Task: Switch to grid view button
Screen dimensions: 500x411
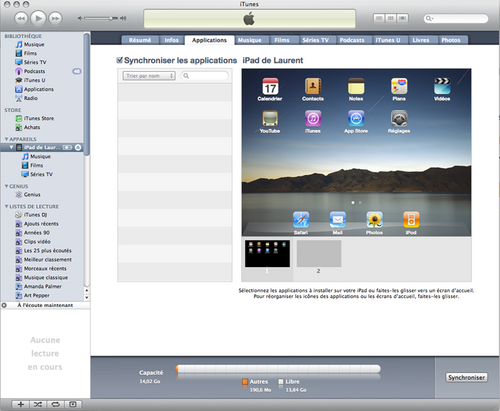Action: [x=391, y=18]
